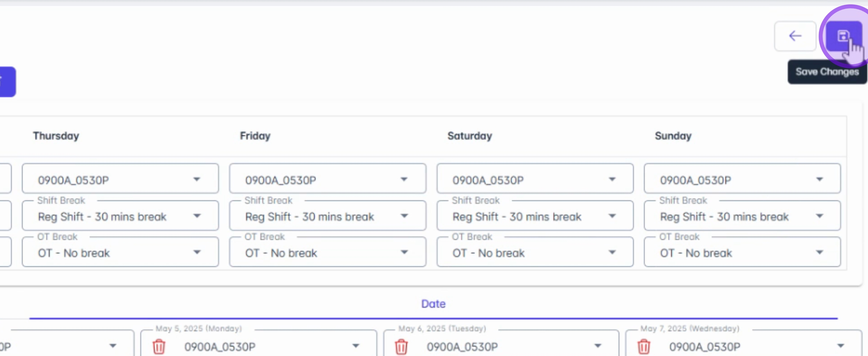This screenshot has height=356, width=868.
Task: Delete the May 6, 2025 Tuesday shift
Action: pos(401,346)
